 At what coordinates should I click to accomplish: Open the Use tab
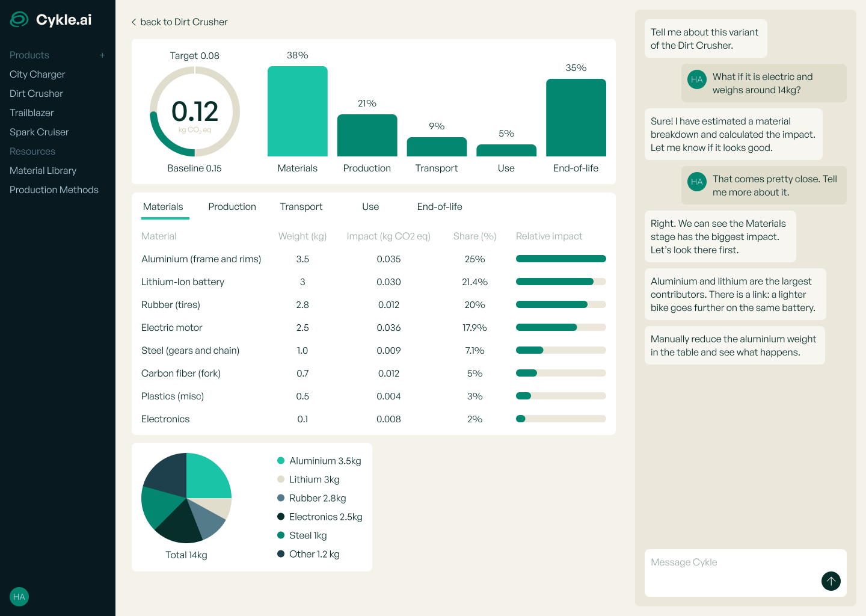point(370,207)
